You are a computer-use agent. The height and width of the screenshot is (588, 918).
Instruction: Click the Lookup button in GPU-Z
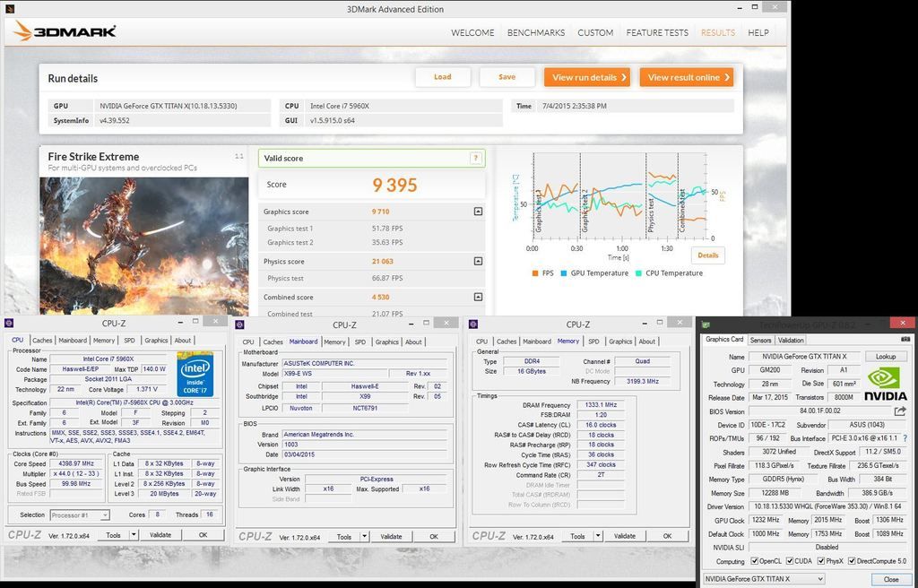pos(885,356)
